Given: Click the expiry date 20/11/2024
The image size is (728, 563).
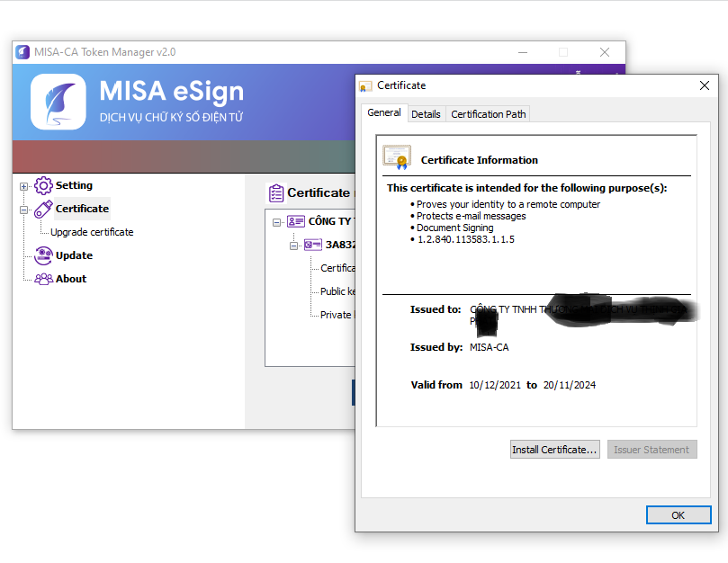Looking at the screenshot, I should click(570, 385).
